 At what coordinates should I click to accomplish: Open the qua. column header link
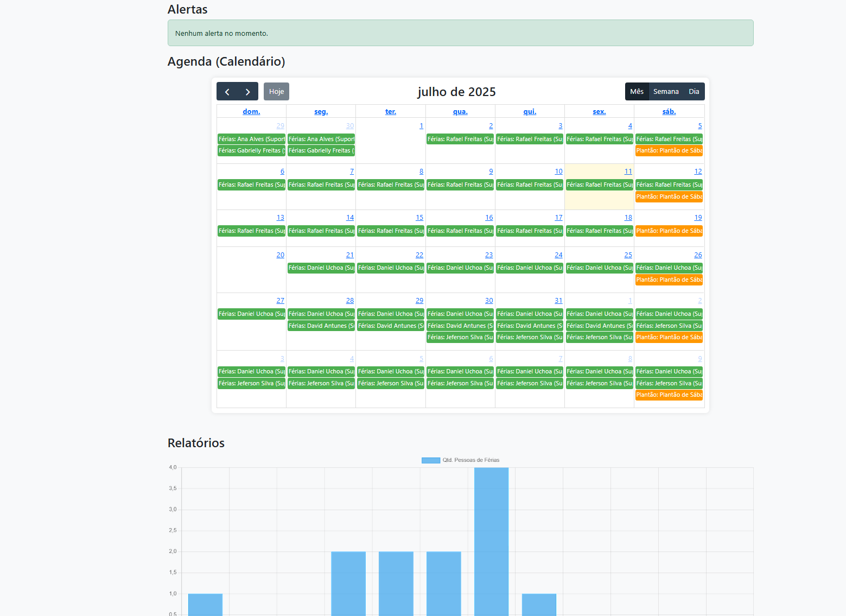[460, 112]
